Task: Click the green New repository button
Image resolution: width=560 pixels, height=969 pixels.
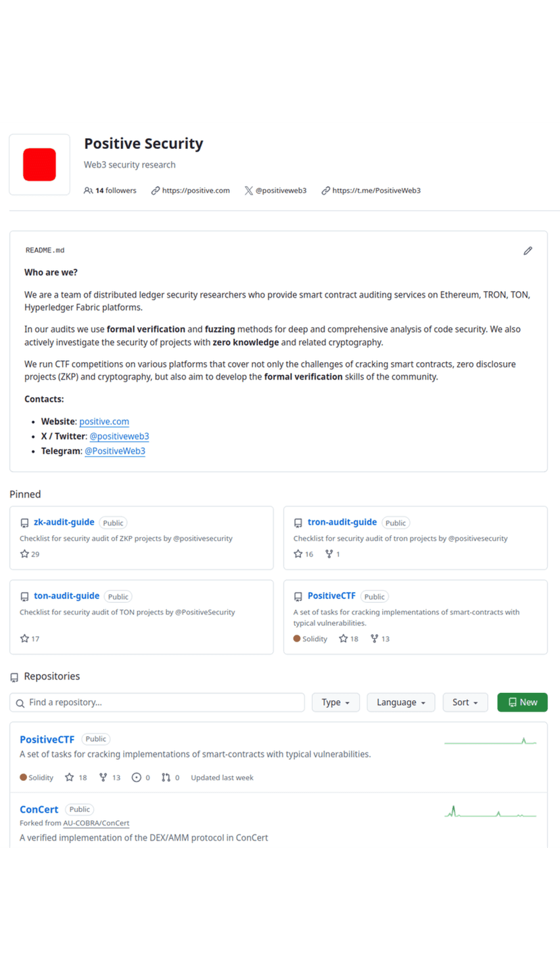Action: pyautogui.click(x=522, y=702)
